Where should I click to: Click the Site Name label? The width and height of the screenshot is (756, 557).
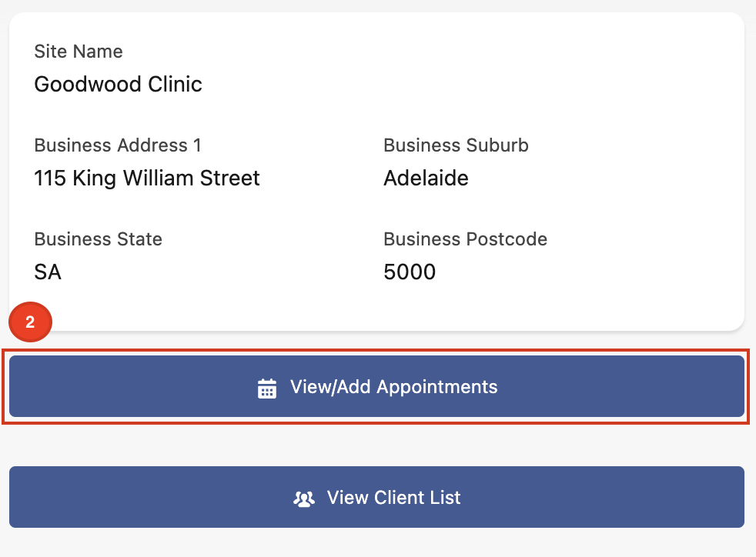(79, 52)
